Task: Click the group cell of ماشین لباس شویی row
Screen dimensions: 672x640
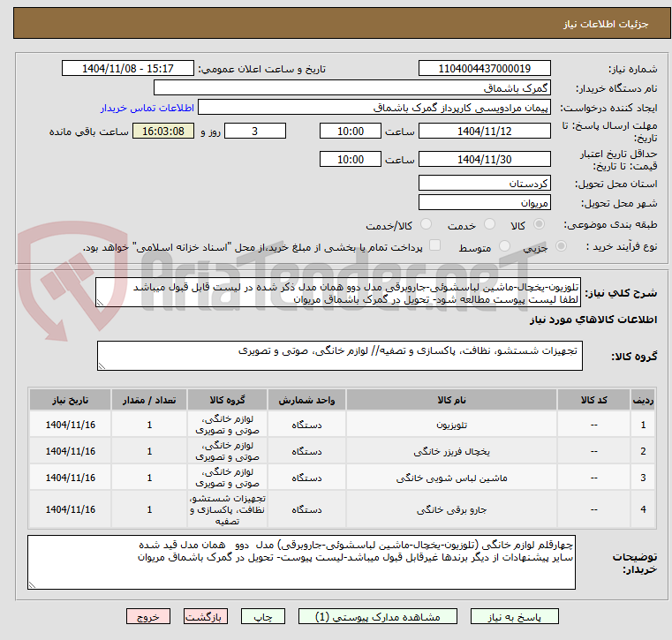Action: tap(227, 478)
